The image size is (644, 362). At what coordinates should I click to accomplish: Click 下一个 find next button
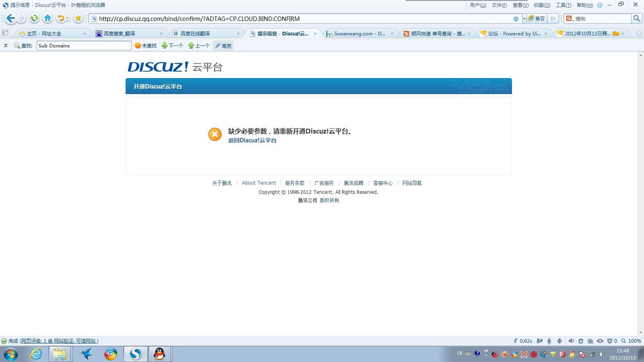click(x=172, y=46)
